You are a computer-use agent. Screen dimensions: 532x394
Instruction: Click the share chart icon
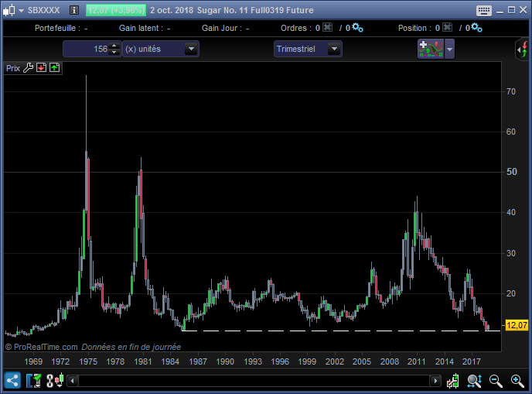pos(12,380)
